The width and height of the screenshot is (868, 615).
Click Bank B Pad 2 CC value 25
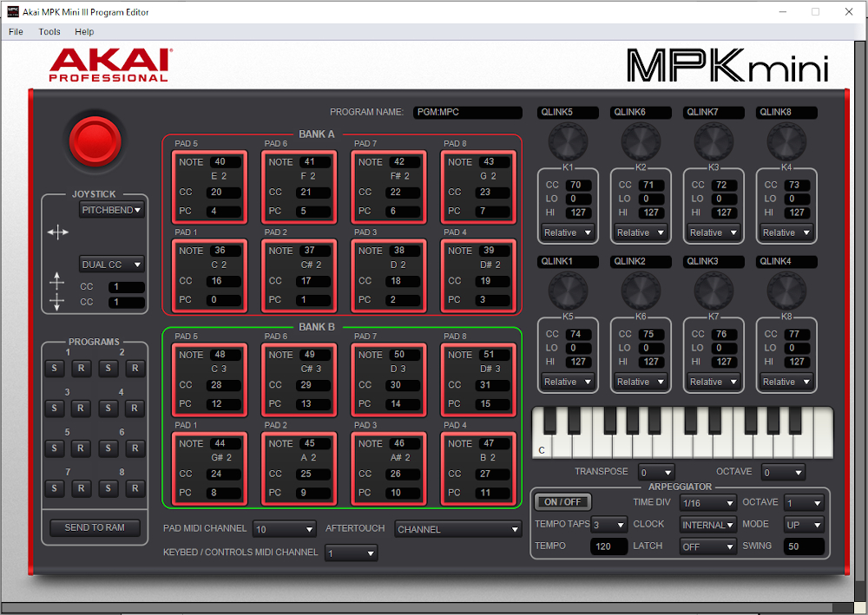(313, 474)
